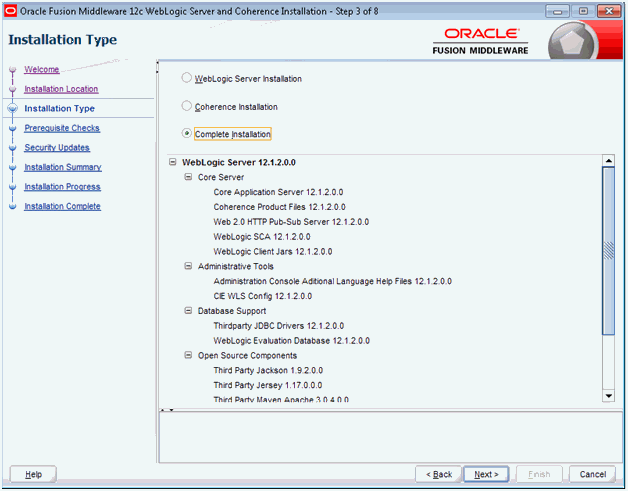The height and width of the screenshot is (491, 628).
Task: Click the Help button
Action: pos(33,475)
